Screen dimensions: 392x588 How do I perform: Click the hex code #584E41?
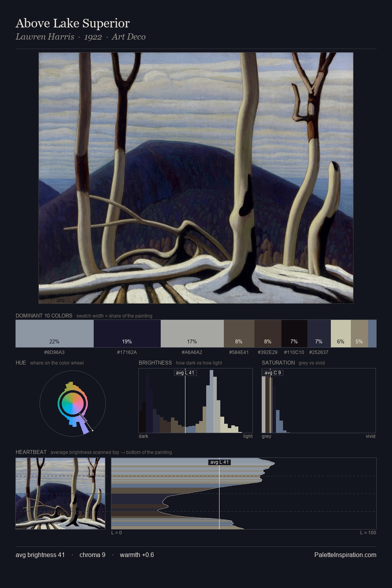[239, 352]
